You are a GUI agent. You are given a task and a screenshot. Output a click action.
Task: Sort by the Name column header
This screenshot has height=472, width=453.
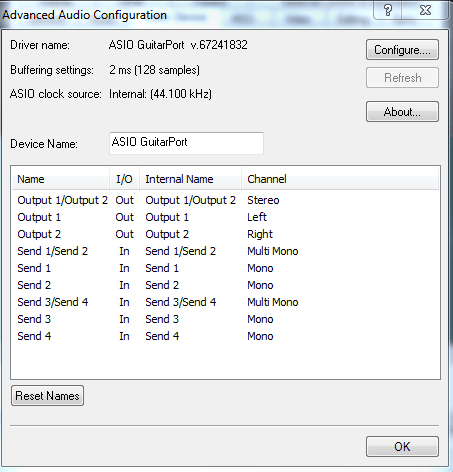click(61, 179)
